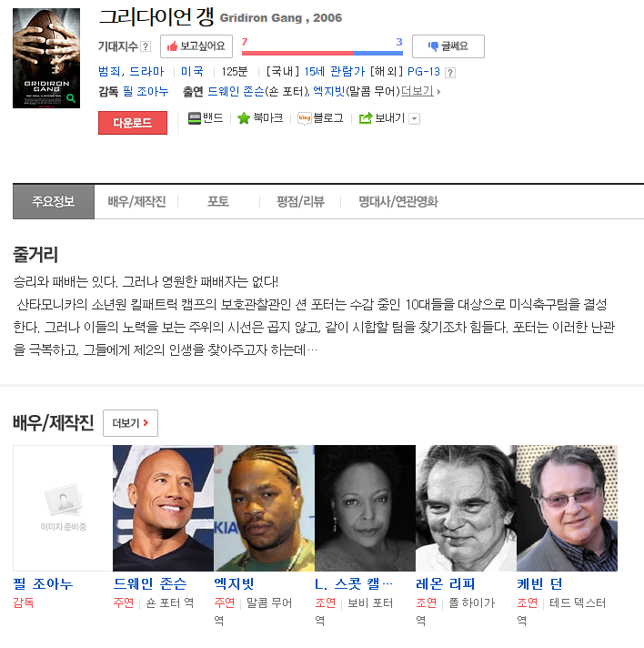Click the thumbs-down 글쎄요 button
Screen dimensions: 644x648
pyautogui.click(x=448, y=46)
